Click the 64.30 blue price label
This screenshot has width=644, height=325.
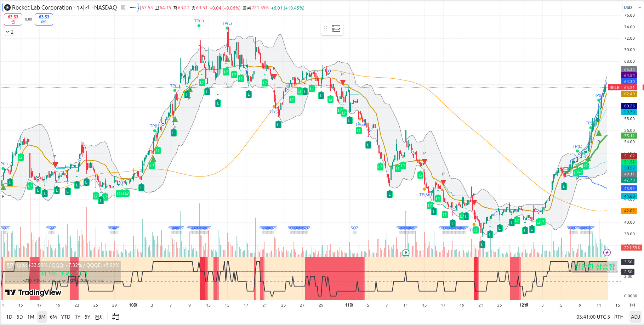point(629,82)
